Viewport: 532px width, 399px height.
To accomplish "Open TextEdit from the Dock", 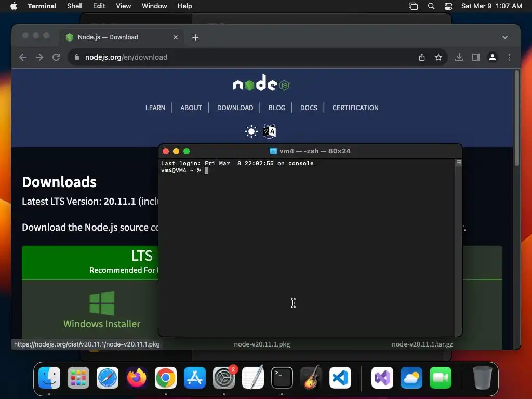I will tap(253, 378).
